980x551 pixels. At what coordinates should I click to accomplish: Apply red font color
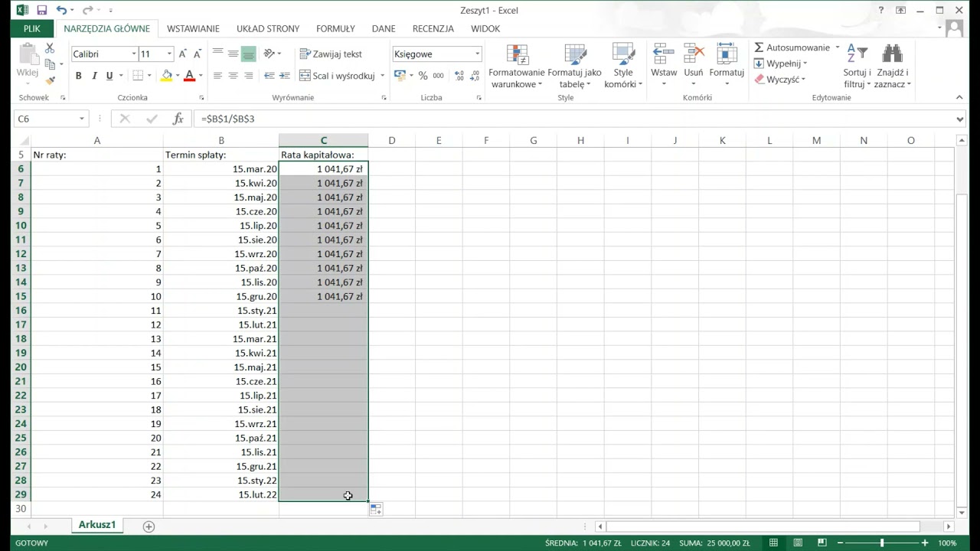(189, 76)
